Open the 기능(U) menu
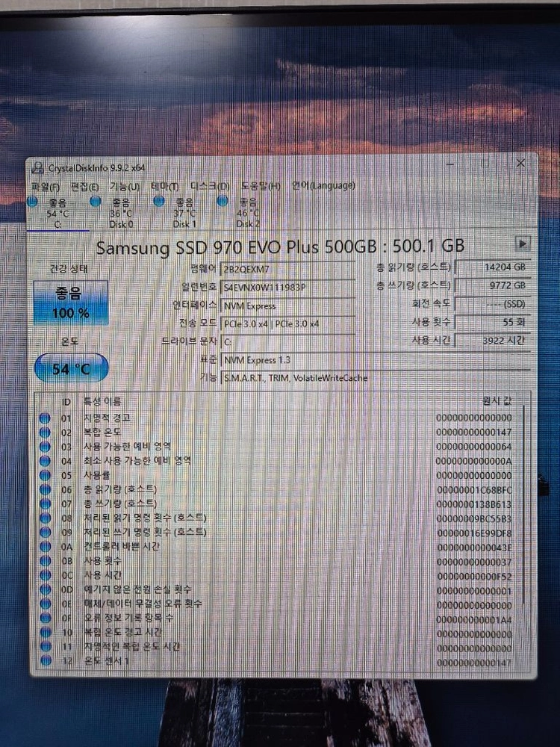The width and height of the screenshot is (560, 747). (125, 186)
